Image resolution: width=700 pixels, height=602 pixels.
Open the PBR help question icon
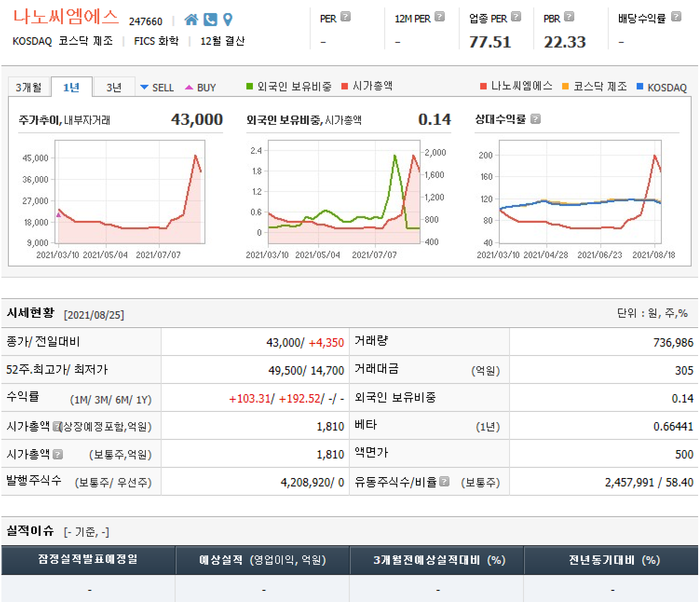click(x=569, y=17)
